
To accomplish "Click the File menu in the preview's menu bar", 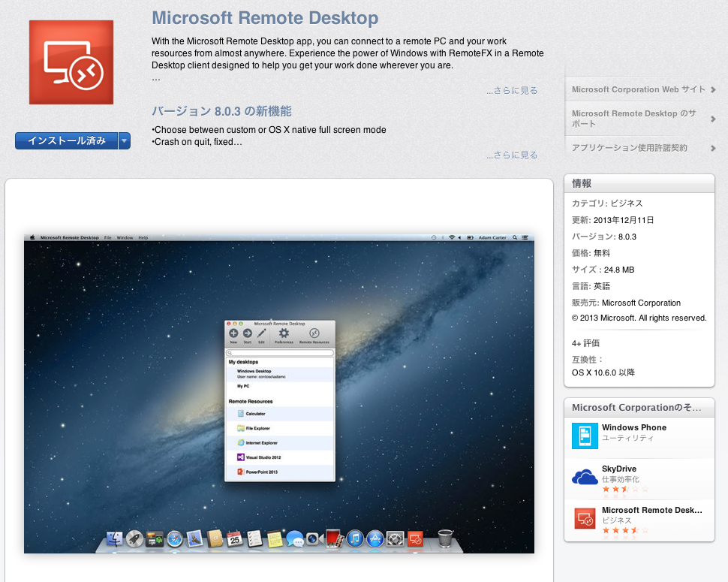I will coord(108,238).
